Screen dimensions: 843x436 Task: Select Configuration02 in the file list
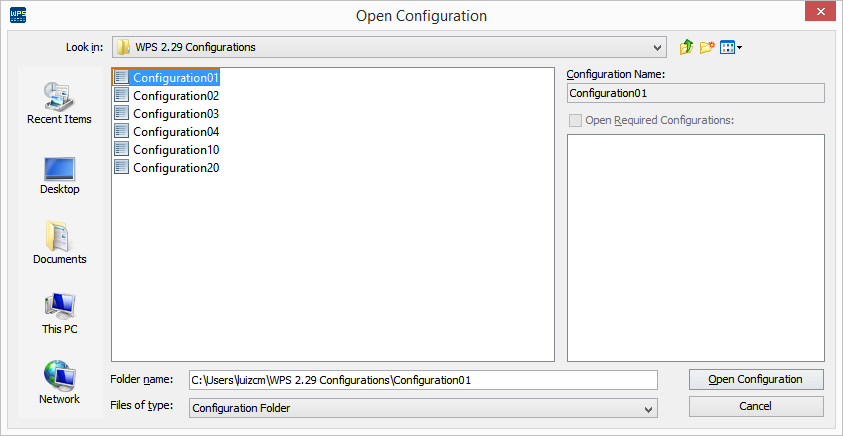(175, 96)
